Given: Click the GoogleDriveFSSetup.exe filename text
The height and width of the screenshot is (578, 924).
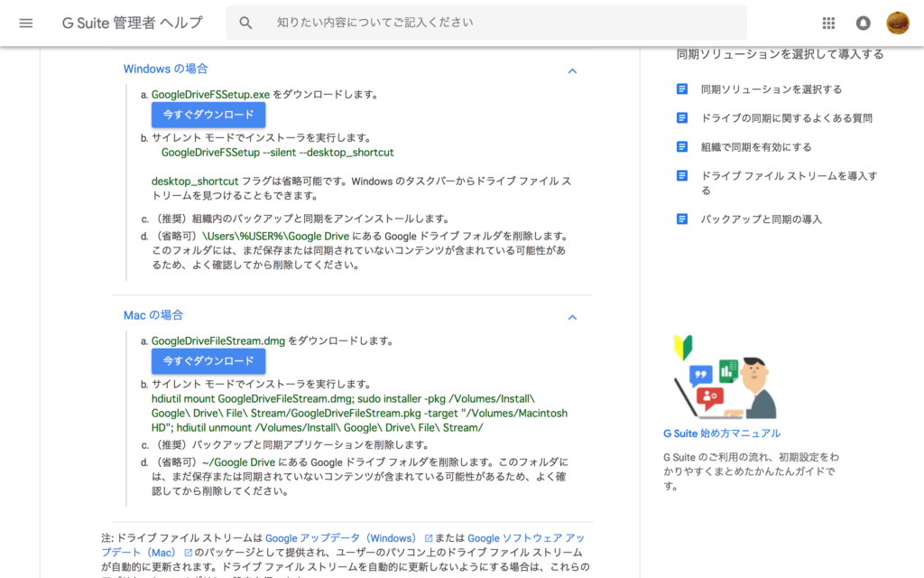Looking at the screenshot, I should point(210,94).
